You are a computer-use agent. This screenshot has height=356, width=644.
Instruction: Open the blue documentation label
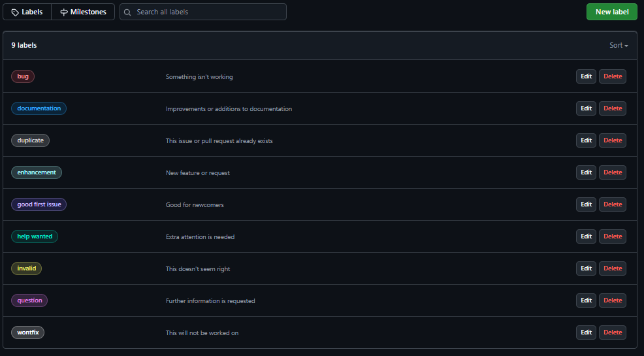tap(39, 108)
